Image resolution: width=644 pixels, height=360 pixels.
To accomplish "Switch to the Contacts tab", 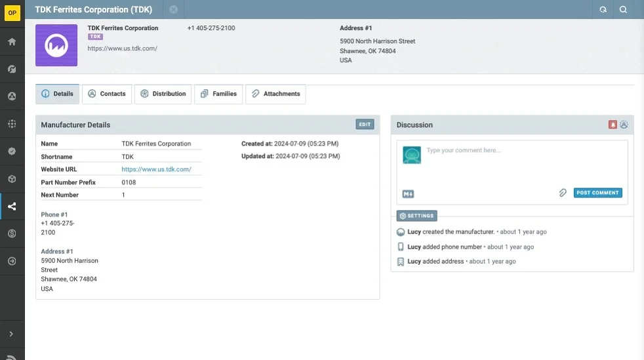I will click(107, 94).
